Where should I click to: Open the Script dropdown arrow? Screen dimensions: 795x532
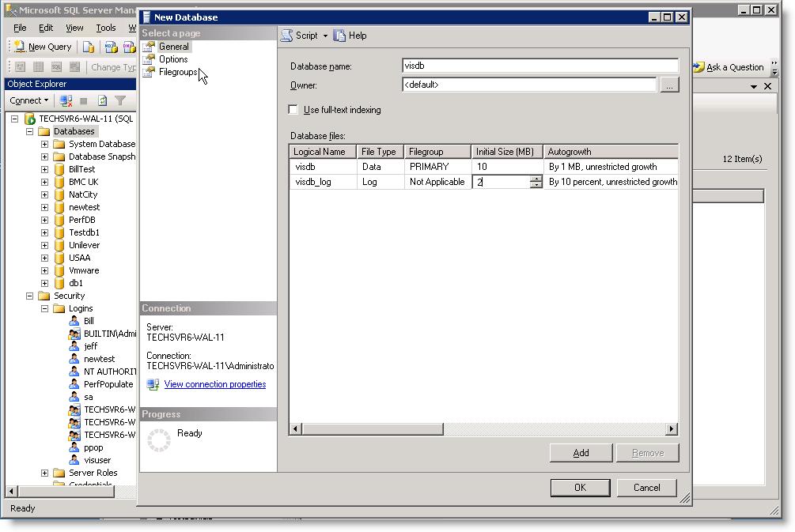(325, 36)
